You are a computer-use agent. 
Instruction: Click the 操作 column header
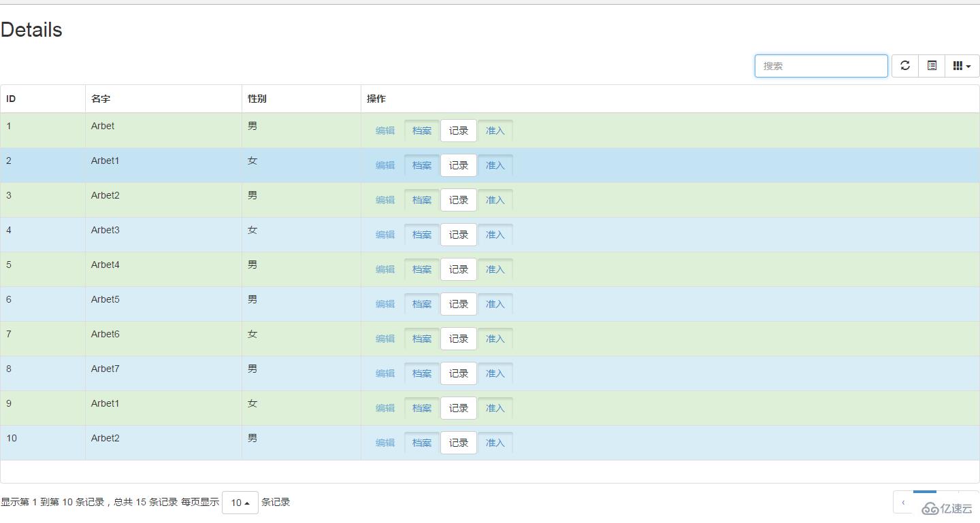point(670,99)
